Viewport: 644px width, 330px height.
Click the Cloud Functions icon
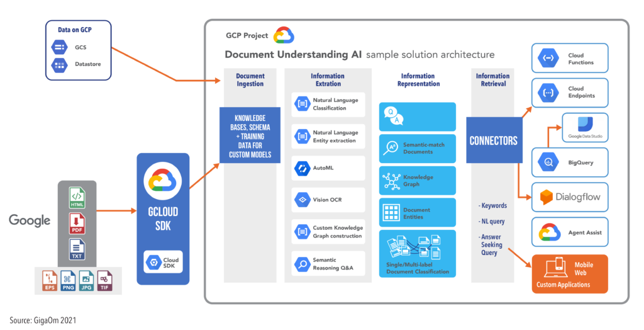click(x=548, y=59)
